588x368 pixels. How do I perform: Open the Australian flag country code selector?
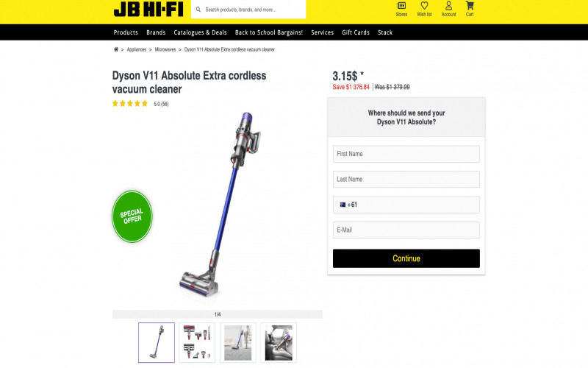tap(343, 205)
